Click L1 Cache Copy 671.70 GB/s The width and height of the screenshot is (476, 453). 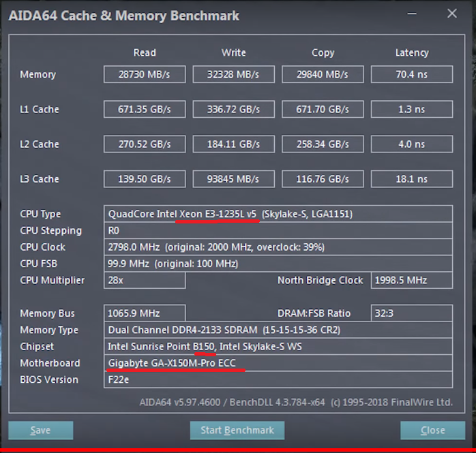[x=323, y=109]
